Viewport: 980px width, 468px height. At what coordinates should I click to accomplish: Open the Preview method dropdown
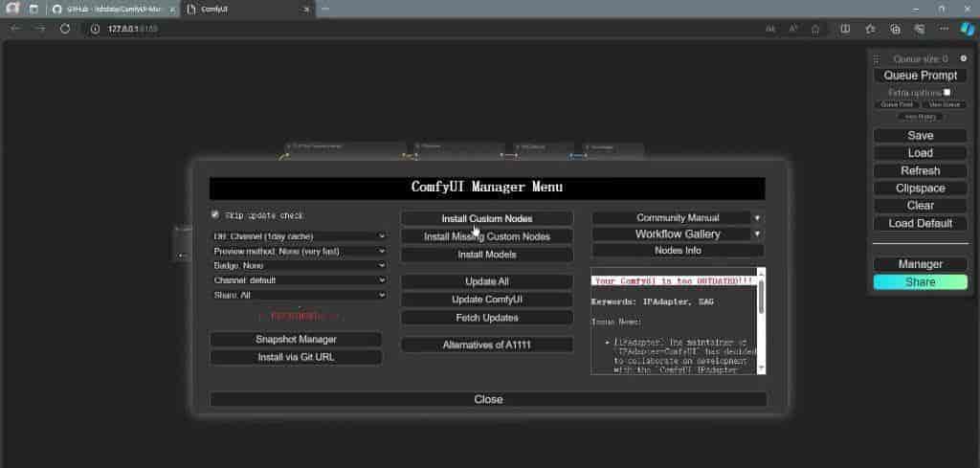299,251
